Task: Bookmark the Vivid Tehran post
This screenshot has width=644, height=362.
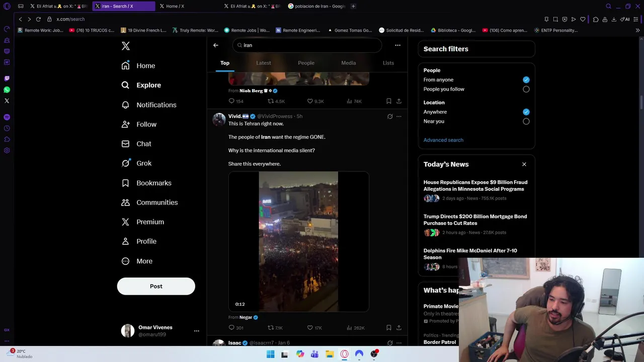Action: [389, 328]
